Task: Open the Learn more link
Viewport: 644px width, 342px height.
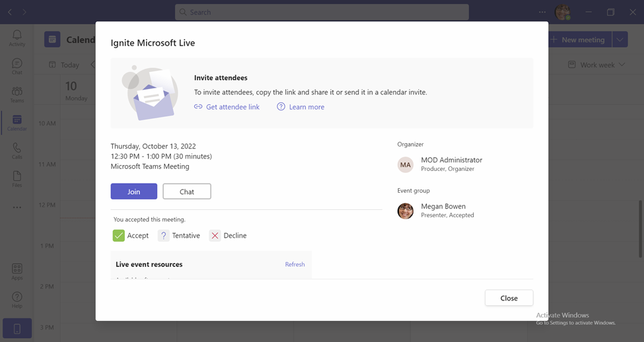Action: coord(306,107)
